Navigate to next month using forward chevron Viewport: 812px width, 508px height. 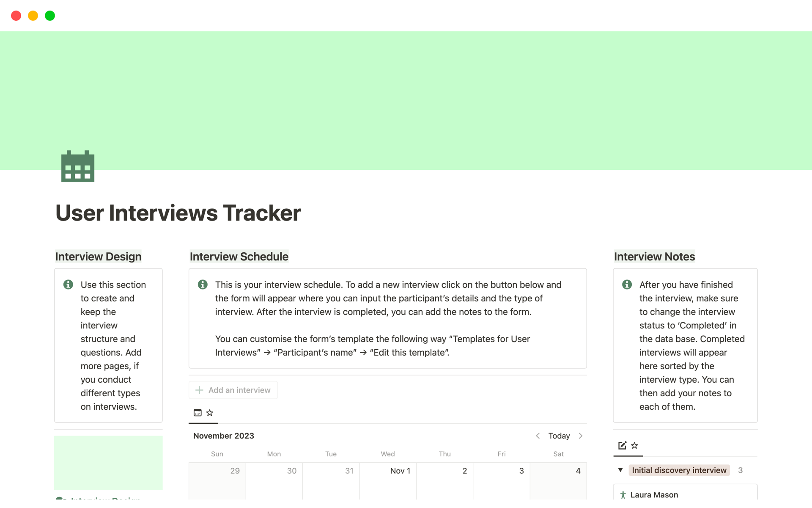pyautogui.click(x=581, y=436)
